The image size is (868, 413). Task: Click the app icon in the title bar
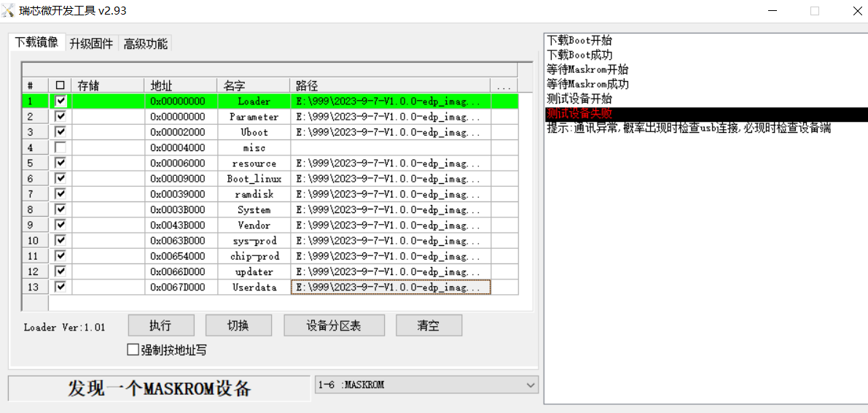click(x=9, y=11)
